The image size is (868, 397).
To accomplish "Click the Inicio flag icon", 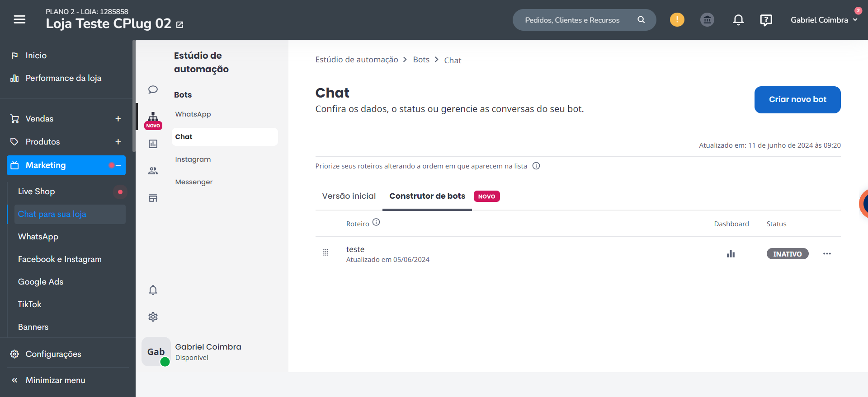I will pos(14,55).
